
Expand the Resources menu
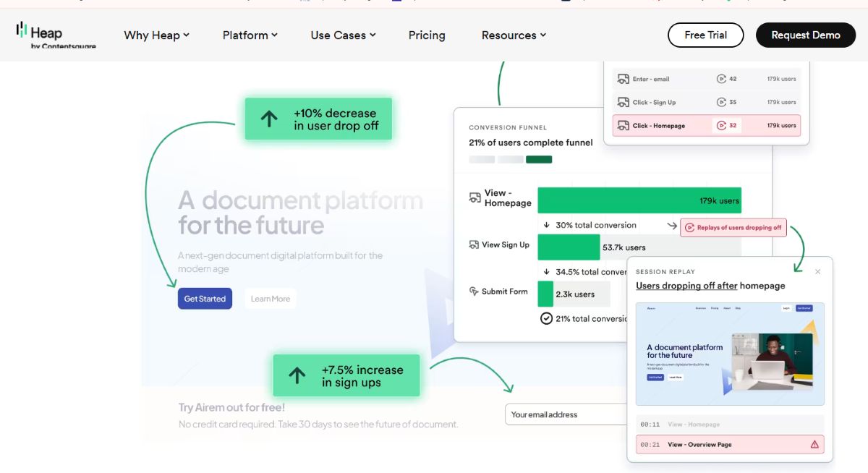coord(514,35)
